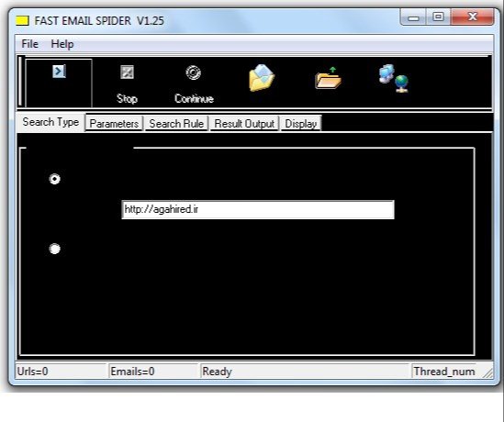
Task: Switch to the Search Rule tab
Action: [x=176, y=124]
